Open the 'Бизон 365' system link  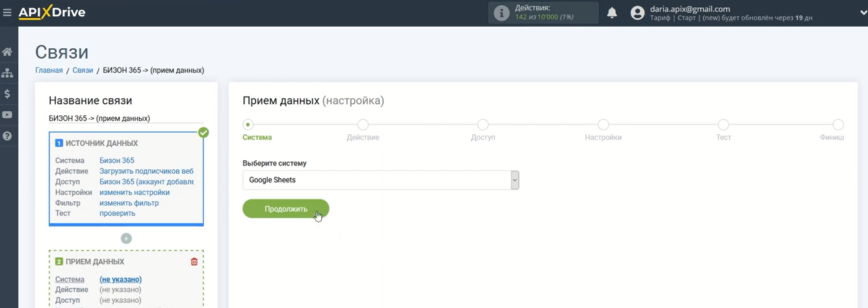point(117,160)
